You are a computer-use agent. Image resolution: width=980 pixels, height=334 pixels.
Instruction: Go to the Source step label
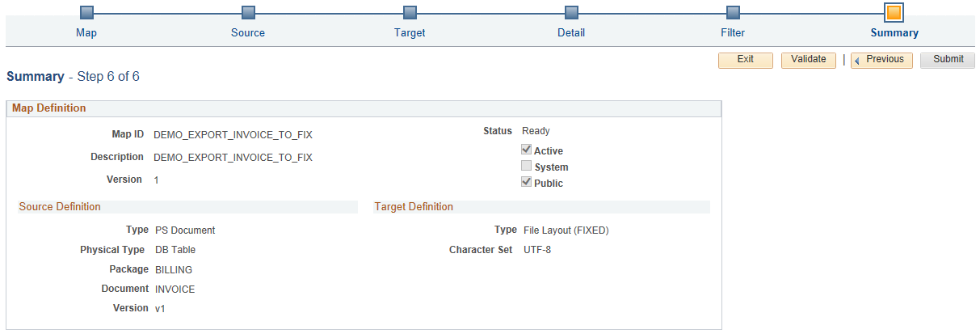pos(248,33)
